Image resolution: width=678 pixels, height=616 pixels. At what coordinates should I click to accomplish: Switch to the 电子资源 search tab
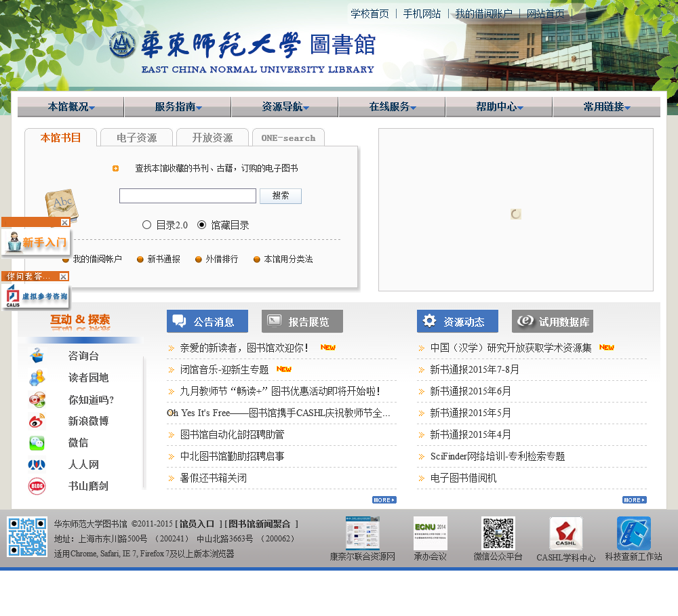pos(136,138)
